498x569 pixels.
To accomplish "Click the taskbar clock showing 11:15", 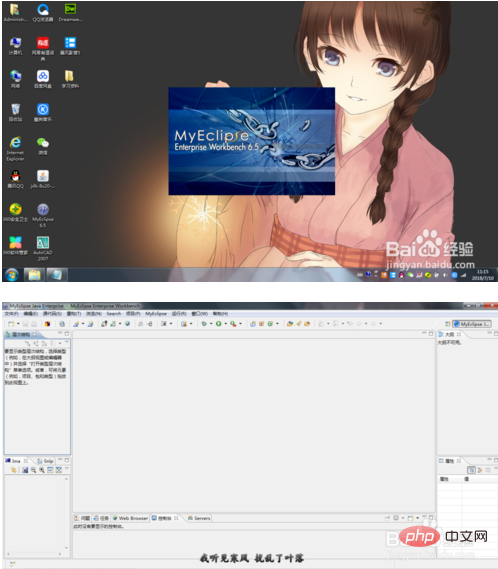I will click(482, 275).
